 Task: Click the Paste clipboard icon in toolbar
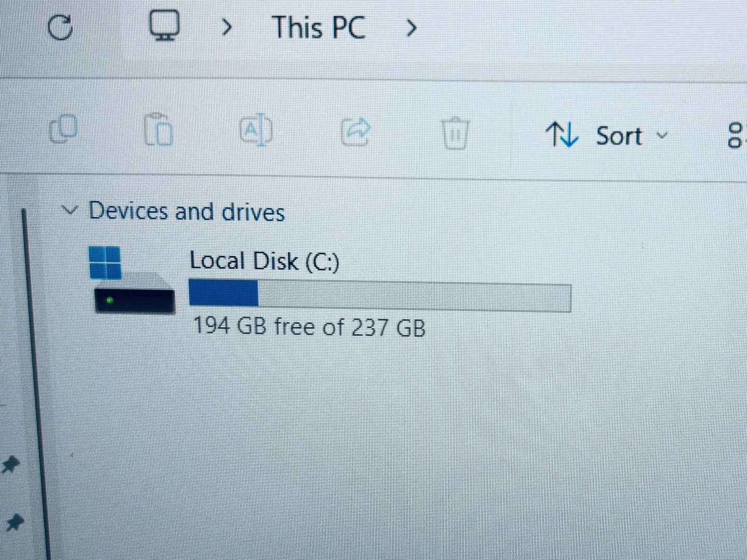pos(158,130)
